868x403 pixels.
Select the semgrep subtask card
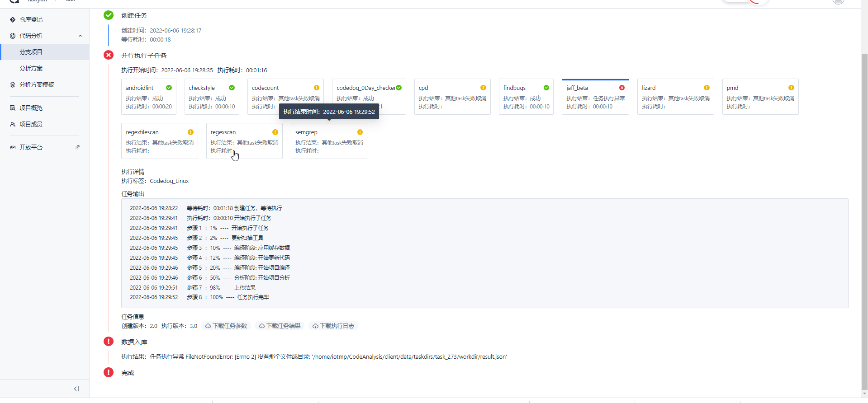[329, 141]
